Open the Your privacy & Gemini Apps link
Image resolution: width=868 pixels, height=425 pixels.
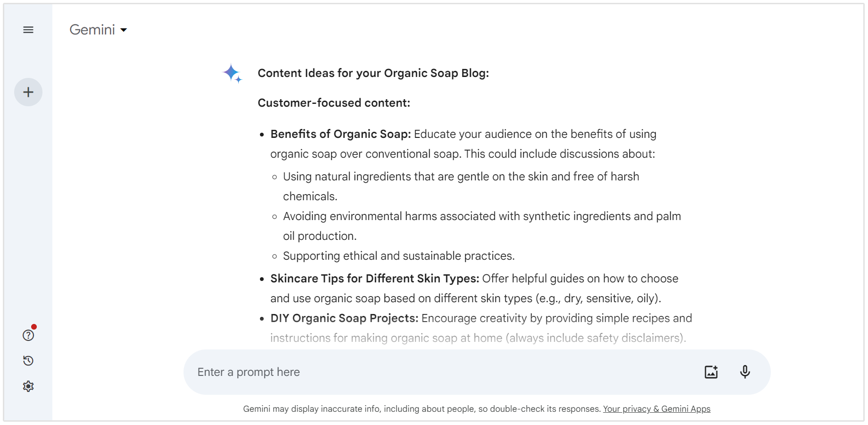coord(657,409)
